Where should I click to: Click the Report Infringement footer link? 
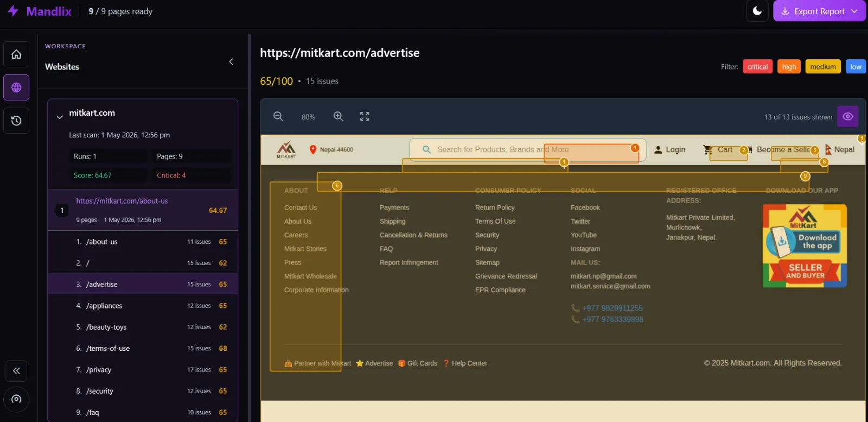pos(409,262)
